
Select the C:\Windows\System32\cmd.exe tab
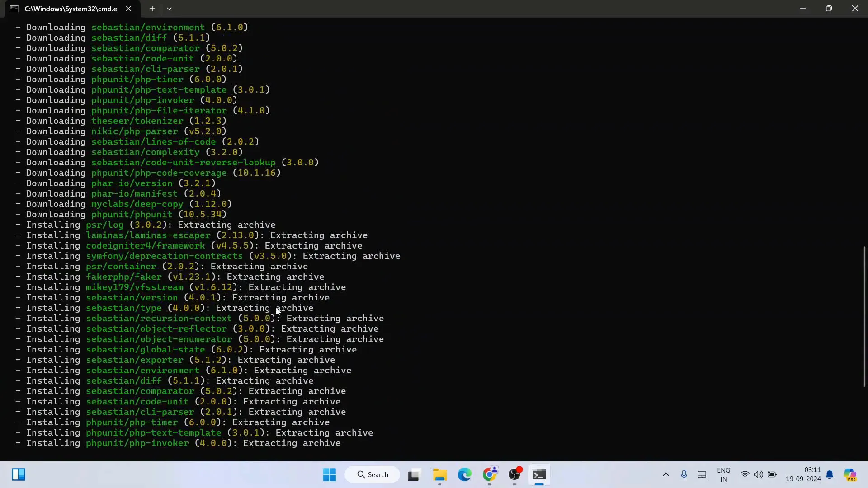pos(71,9)
